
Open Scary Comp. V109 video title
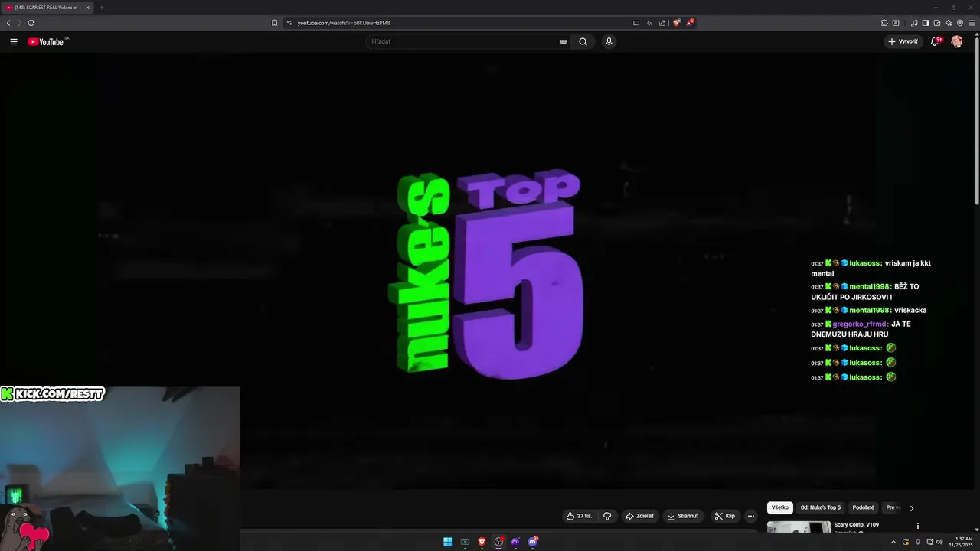click(856, 525)
